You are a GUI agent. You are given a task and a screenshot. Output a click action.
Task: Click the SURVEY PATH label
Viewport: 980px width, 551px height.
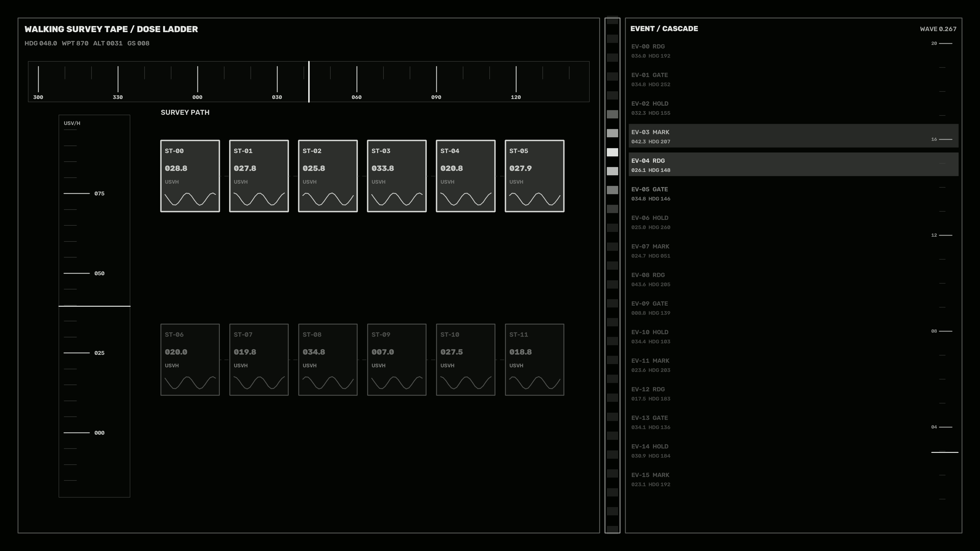pyautogui.click(x=185, y=112)
